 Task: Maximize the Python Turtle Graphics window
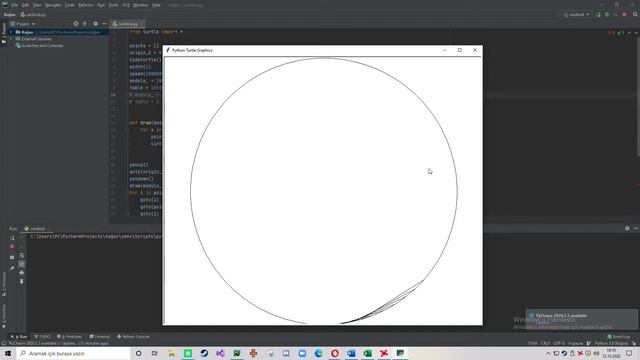(x=460, y=50)
